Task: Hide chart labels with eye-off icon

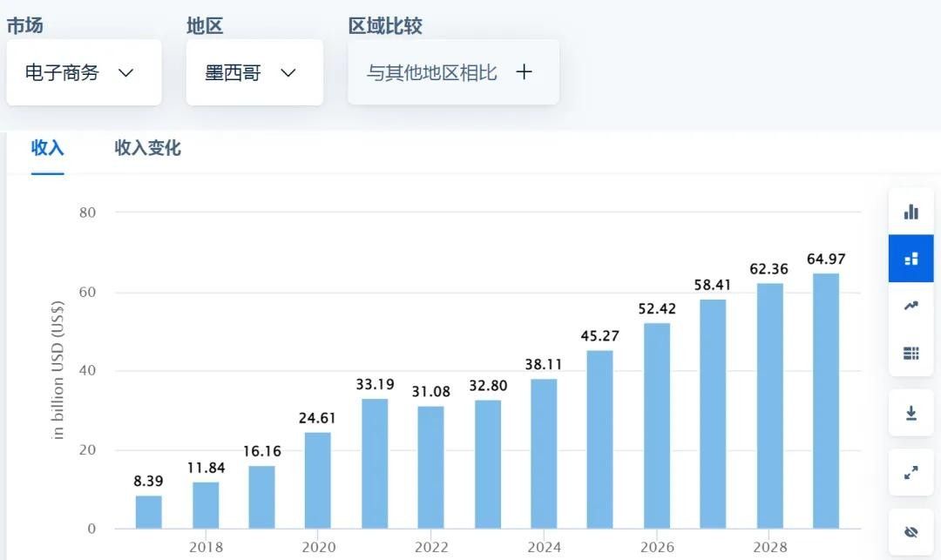Action: click(x=911, y=531)
